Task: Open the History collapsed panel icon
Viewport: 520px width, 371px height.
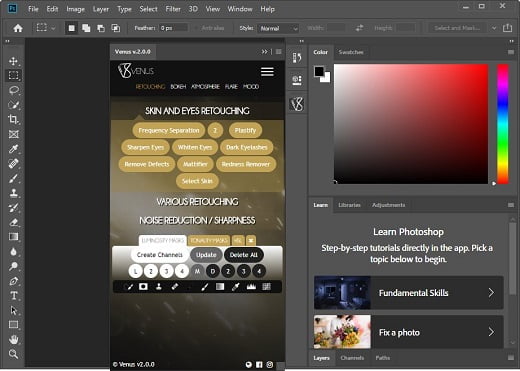Action: (x=297, y=58)
